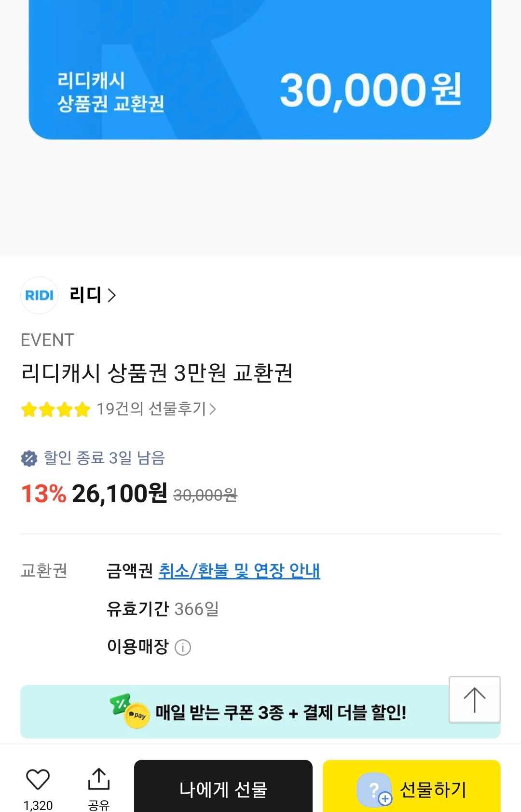Tap the scroll-to-top arrow button

point(474,700)
